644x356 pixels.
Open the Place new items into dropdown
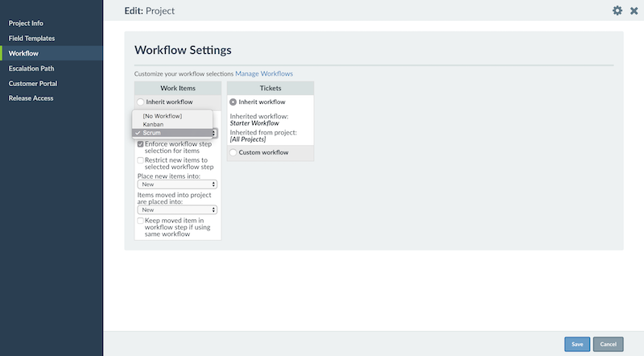(x=177, y=184)
